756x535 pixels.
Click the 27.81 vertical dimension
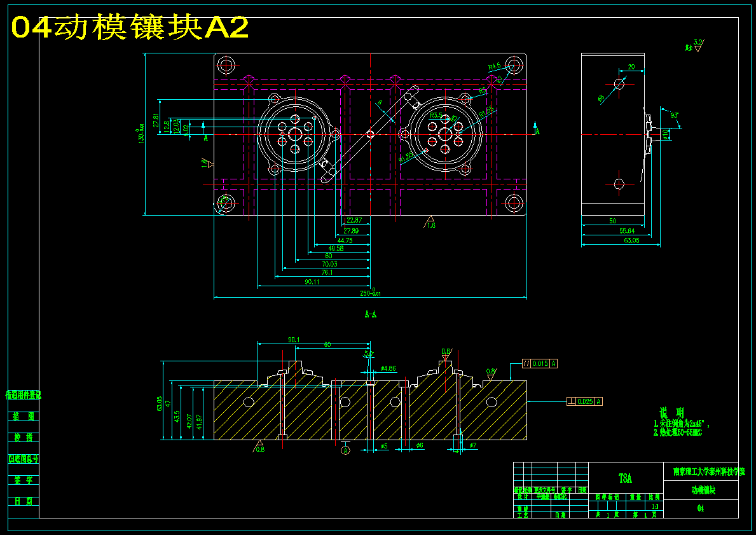point(156,120)
